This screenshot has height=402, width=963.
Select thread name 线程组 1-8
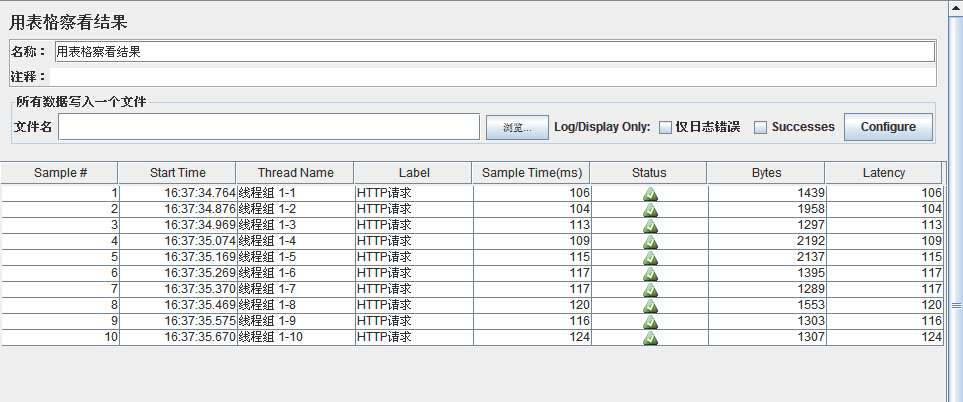click(x=267, y=304)
